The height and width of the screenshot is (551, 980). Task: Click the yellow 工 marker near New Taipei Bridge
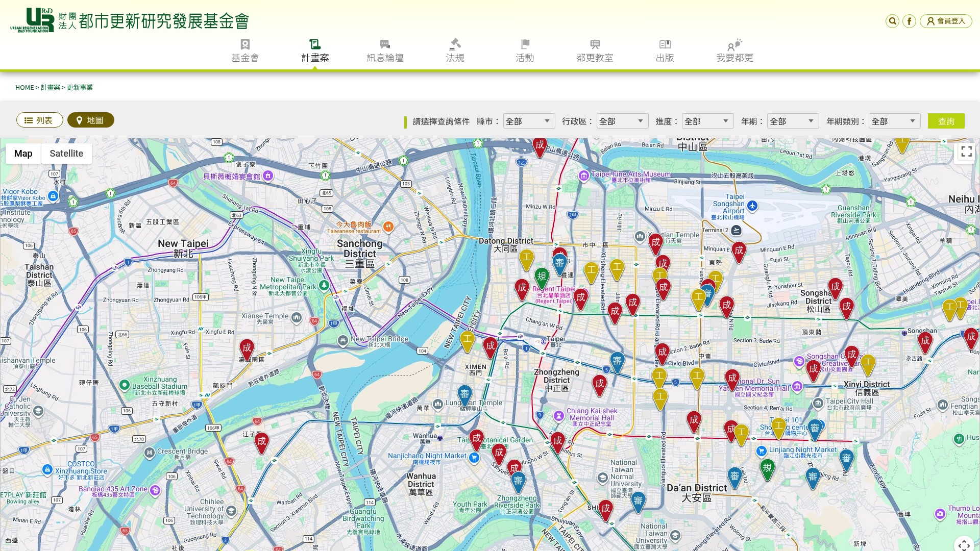pos(467,341)
